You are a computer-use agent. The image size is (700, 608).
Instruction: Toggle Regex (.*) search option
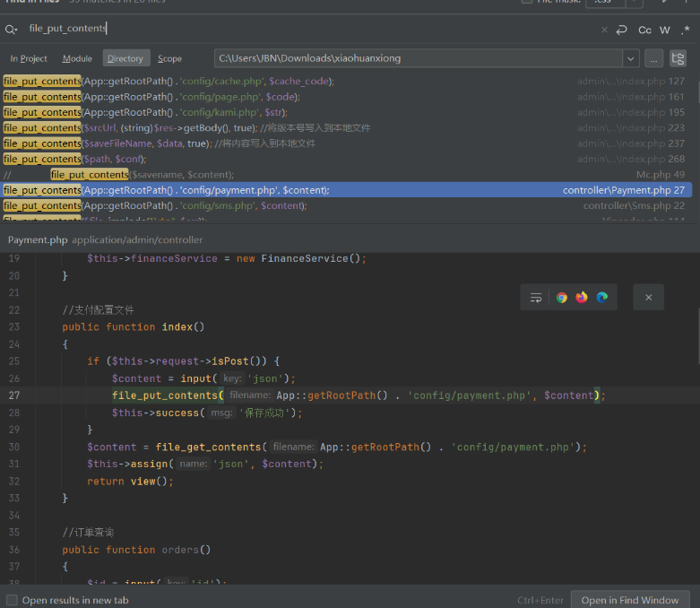[686, 30]
